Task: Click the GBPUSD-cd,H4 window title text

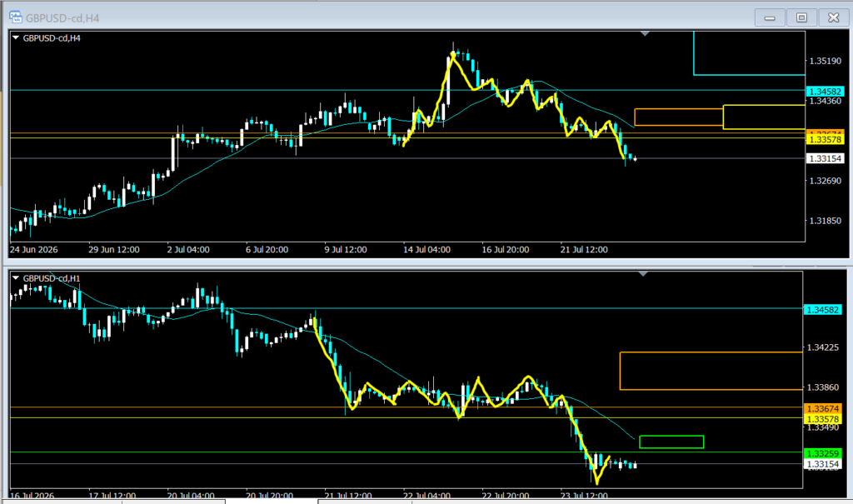Action: coord(62,18)
